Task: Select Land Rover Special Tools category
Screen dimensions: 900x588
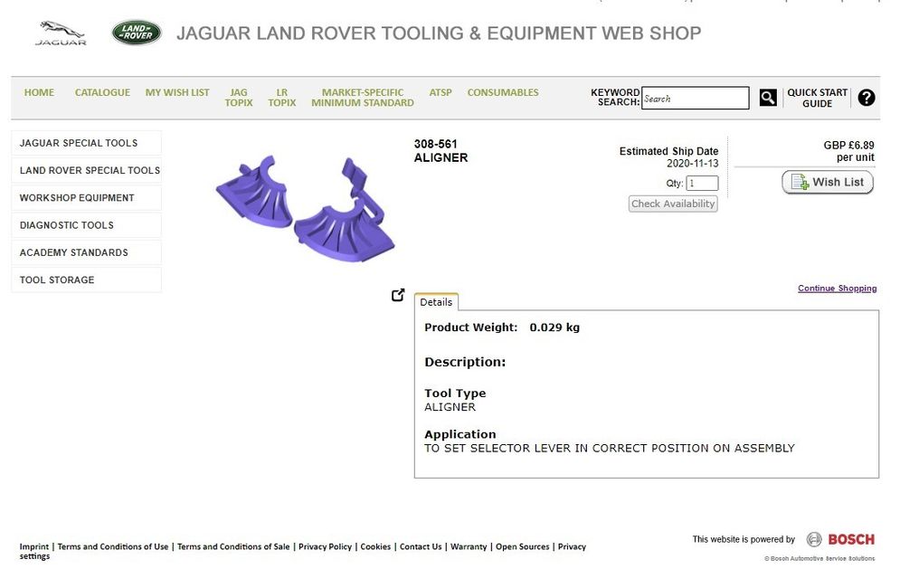Action: 86,171
